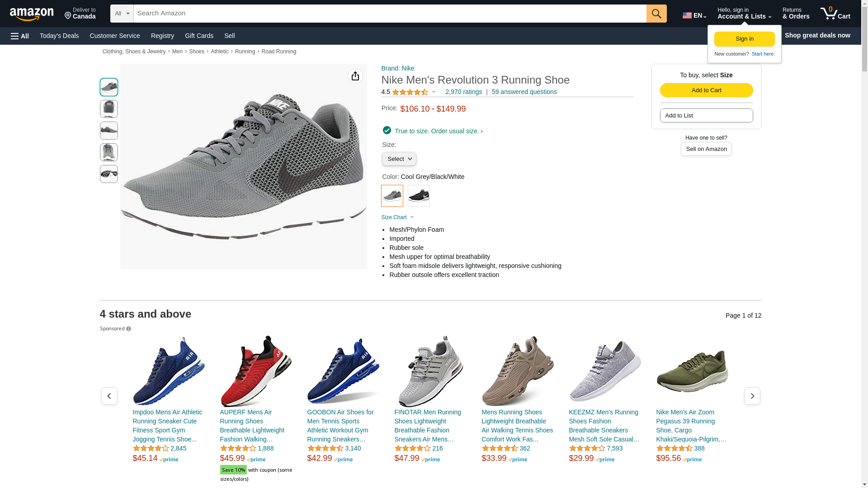Image resolution: width=868 pixels, height=488 pixels.
Task: Click into the Search Amazon field
Action: click(x=390, y=14)
